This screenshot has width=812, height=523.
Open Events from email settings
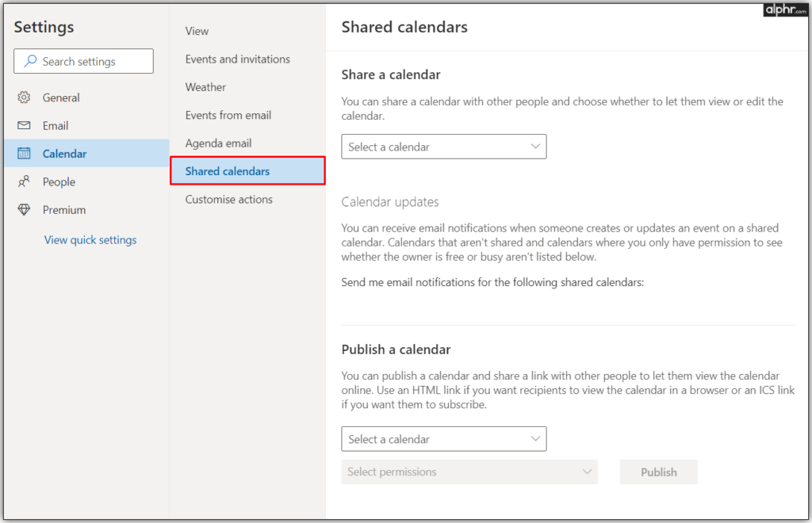(228, 115)
